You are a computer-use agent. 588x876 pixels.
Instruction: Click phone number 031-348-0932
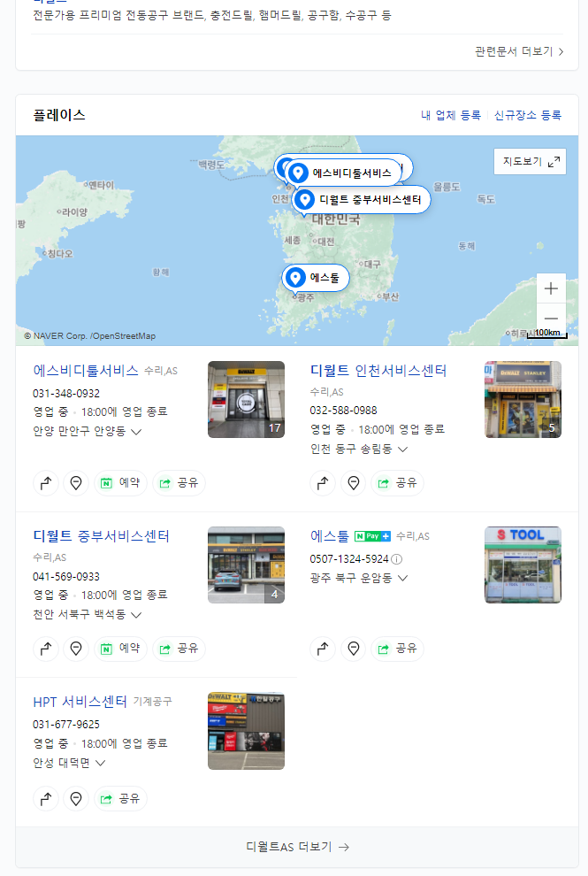[66, 394]
